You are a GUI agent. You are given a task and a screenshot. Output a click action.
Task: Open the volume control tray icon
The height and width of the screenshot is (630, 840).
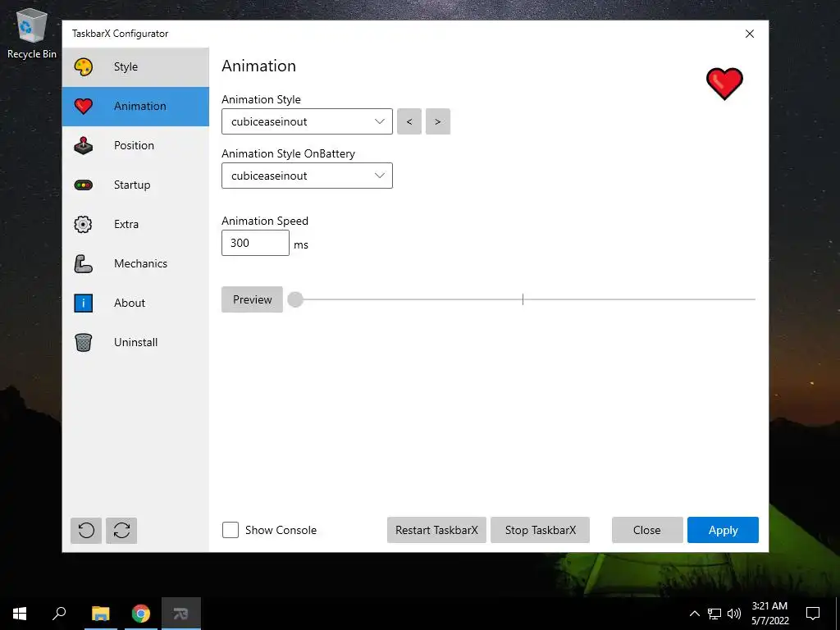pyautogui.click(x=734, y=614)
